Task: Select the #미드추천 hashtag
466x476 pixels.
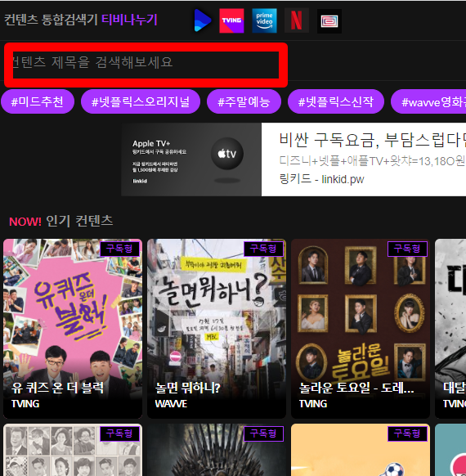Action: [38, 101]
